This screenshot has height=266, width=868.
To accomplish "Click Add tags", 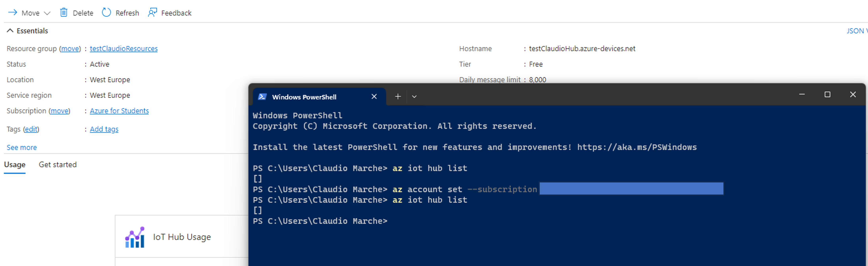I will click(x=104, y=129).
